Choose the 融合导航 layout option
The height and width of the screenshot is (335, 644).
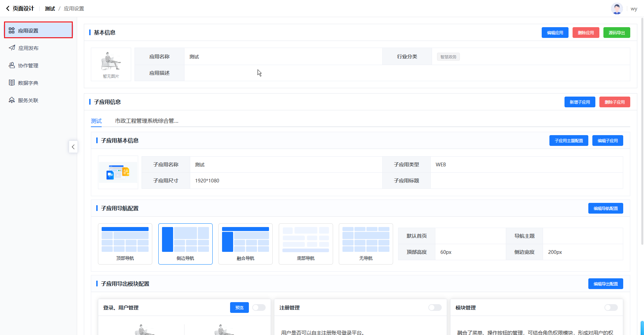(245, 244)
